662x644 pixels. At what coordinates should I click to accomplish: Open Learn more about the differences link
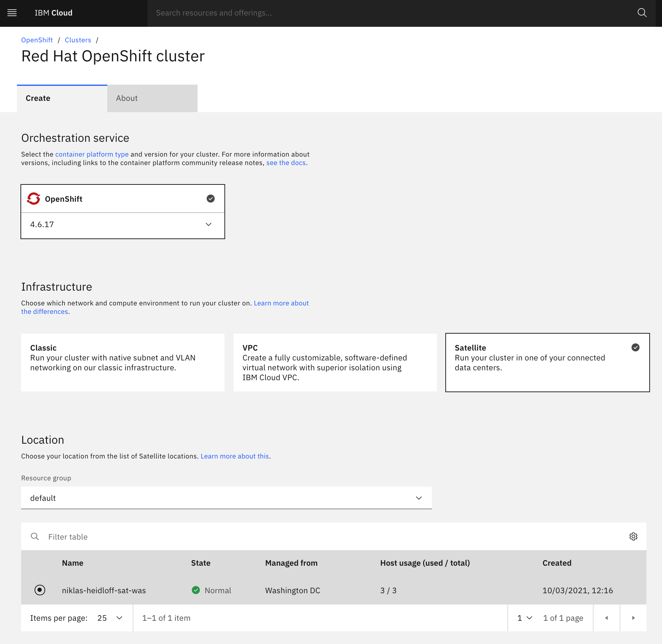[281, 303]
